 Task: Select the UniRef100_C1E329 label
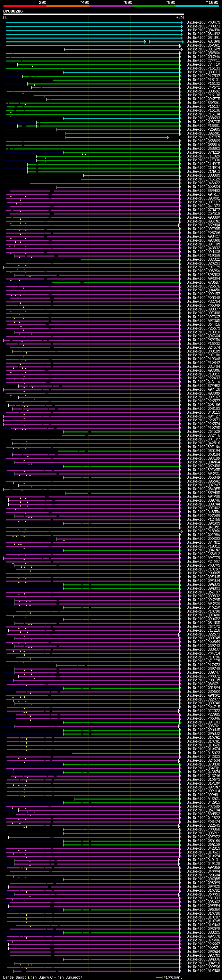(x=203, y=156)
